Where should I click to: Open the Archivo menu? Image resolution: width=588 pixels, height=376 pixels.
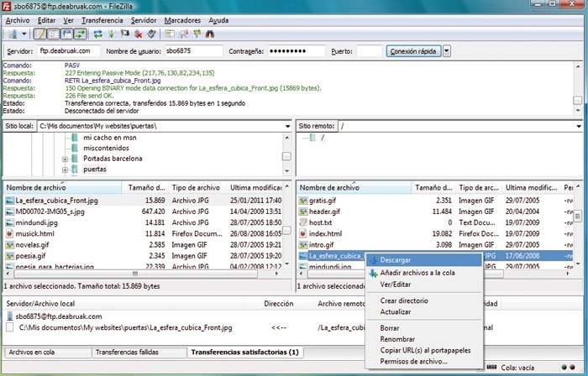coord(18,20)
